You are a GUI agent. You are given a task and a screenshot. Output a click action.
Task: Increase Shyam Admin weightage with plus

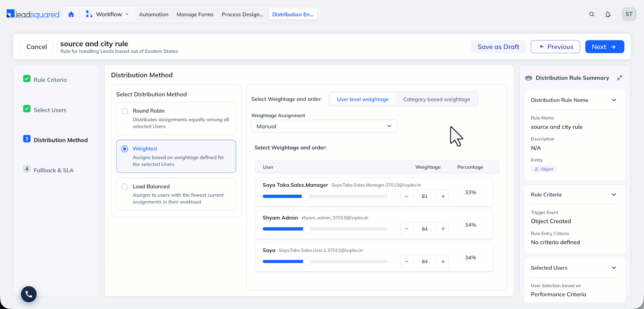[x=443, y=229]
